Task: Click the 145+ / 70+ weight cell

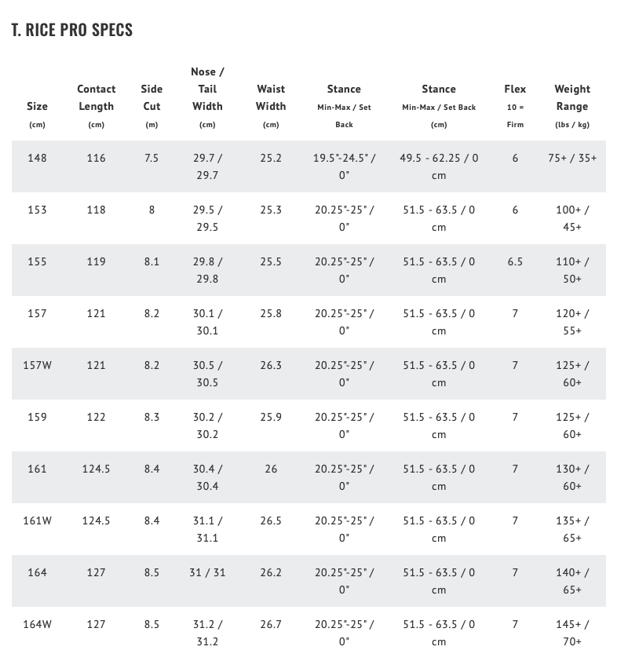Action: click(572, 632)
